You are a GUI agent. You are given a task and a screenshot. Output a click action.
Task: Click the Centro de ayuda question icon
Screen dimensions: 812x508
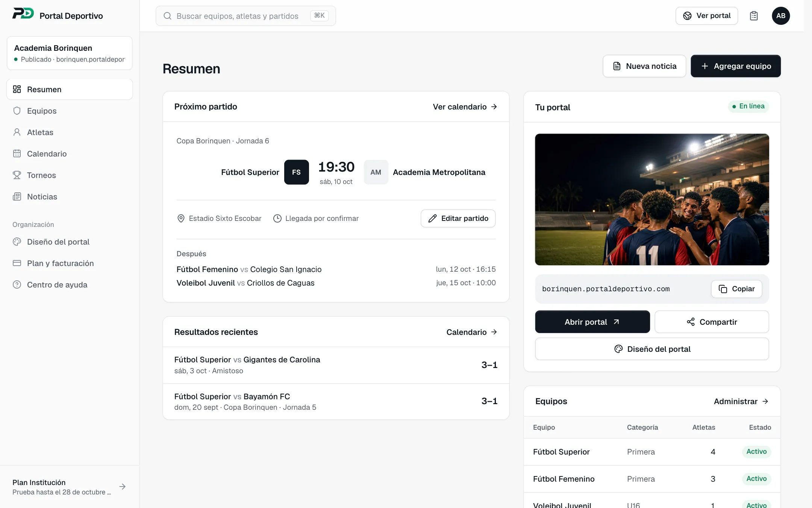coord(17,284)
